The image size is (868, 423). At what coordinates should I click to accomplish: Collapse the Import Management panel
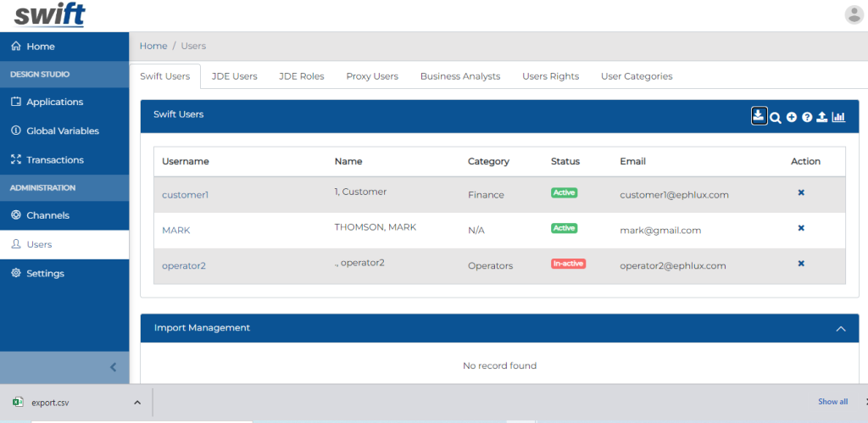tap(841, 329)
